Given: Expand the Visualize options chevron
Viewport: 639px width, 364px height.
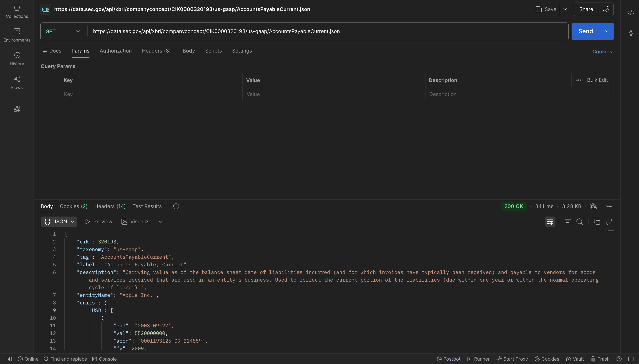Looking at the screenshot, I should click(x=160, y=221).
